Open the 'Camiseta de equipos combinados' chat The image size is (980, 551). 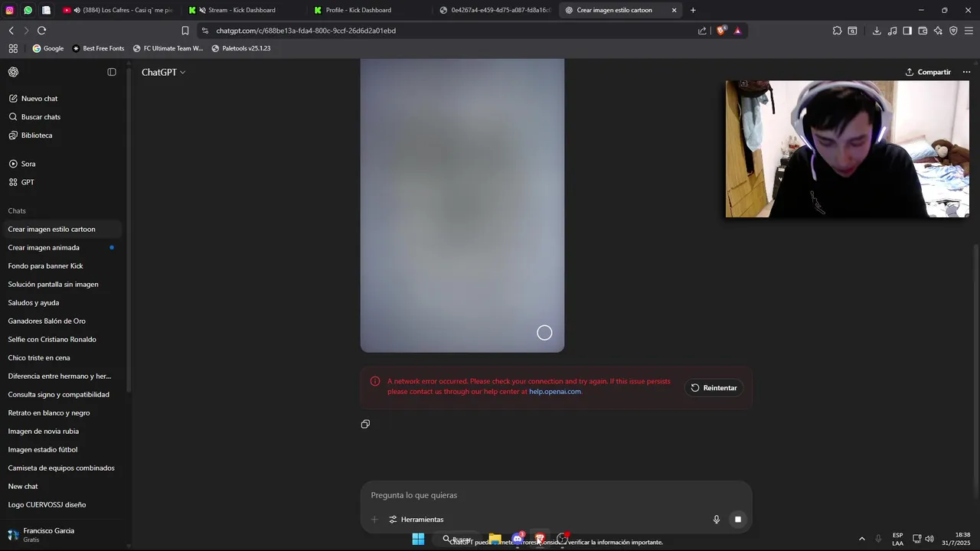(x=61, y=468)
